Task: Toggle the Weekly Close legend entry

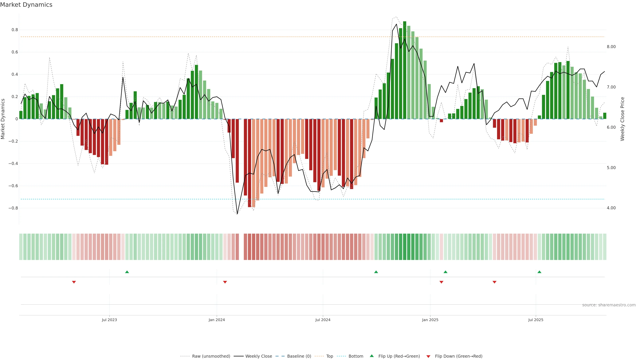Action: 258,356
